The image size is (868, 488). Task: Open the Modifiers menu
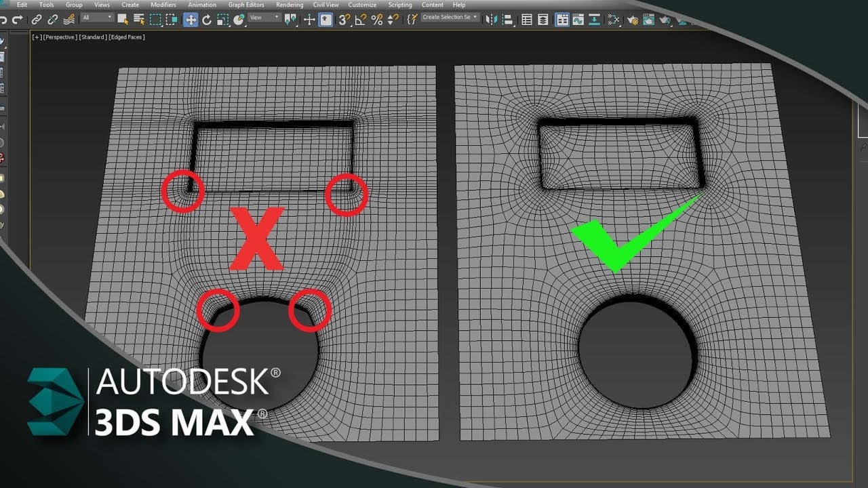pos(163,5)
